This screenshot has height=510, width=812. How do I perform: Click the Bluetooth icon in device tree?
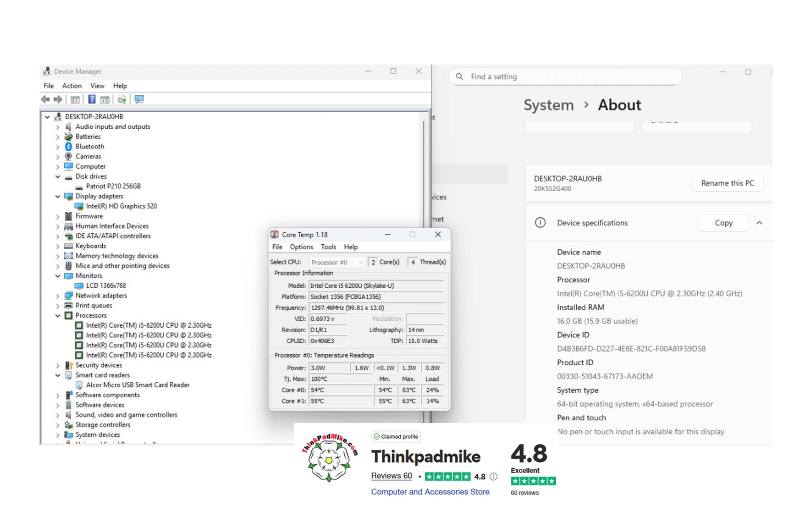[68, 146]
